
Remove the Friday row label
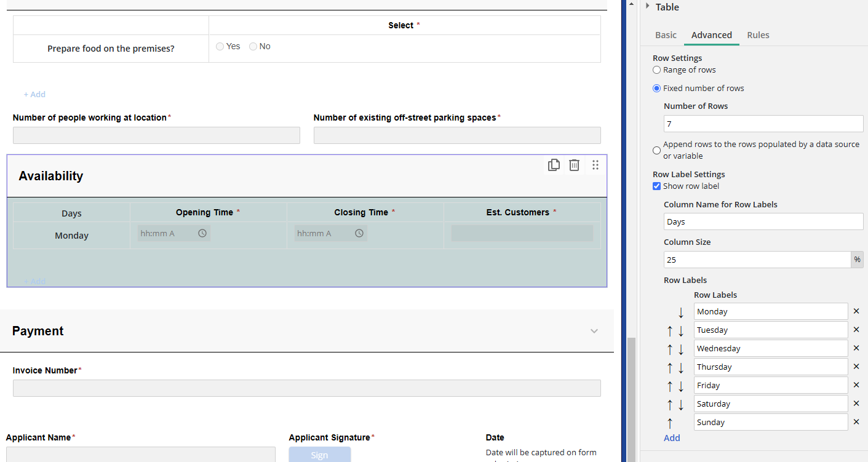click(x=856, y=385)
